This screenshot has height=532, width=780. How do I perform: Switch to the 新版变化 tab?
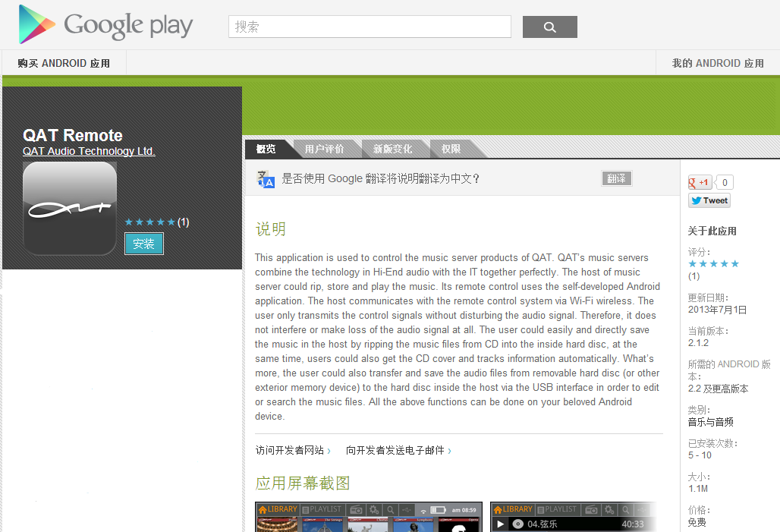(x=392, y=149)
